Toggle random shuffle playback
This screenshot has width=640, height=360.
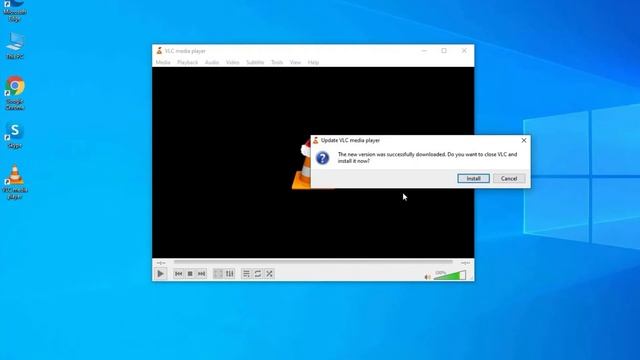[269, 274]
